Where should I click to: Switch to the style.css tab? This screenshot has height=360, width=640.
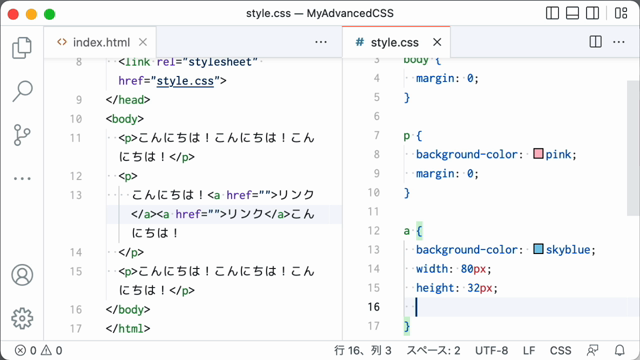(396, 42)
